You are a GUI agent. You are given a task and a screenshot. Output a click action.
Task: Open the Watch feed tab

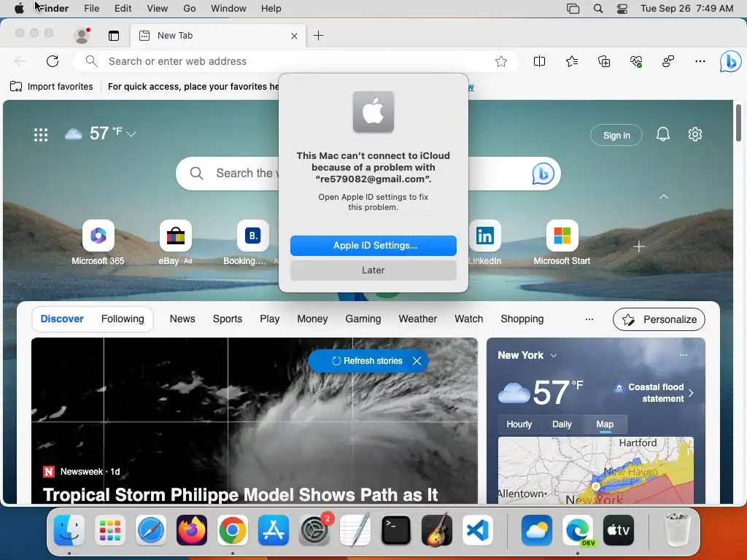tap(469, 319)
